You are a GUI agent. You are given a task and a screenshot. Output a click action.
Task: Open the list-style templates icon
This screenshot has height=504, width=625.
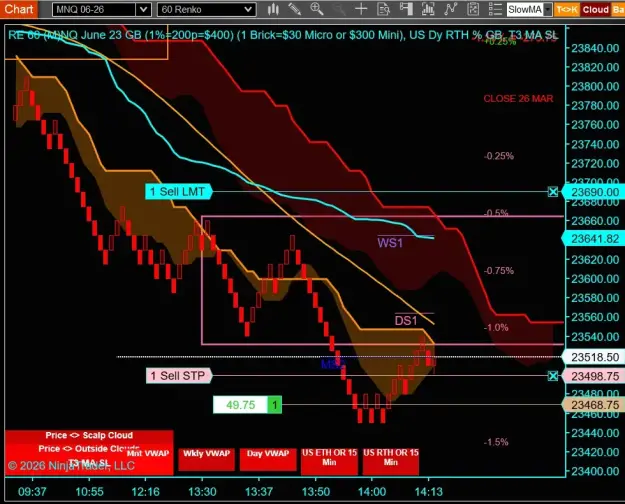495,9
